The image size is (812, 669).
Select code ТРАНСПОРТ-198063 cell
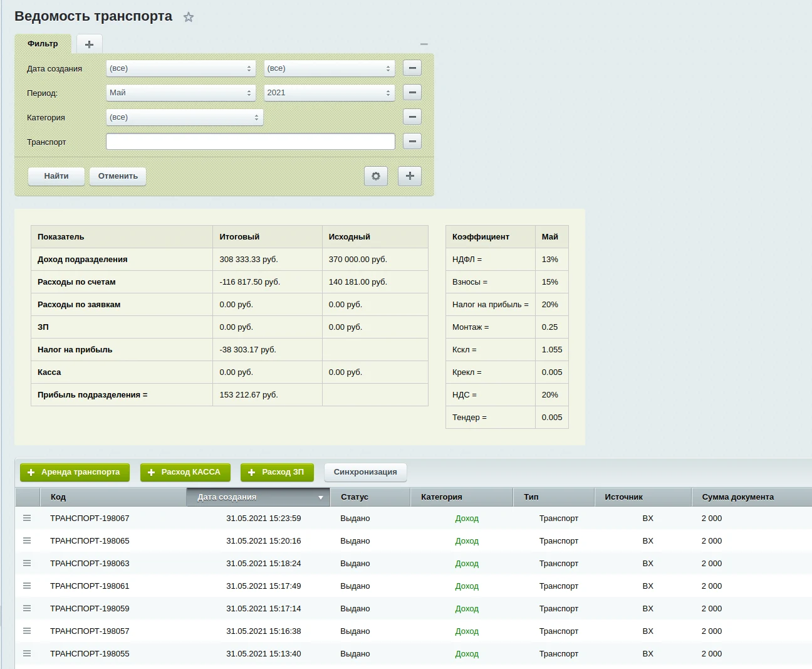(x=90, y=564)
